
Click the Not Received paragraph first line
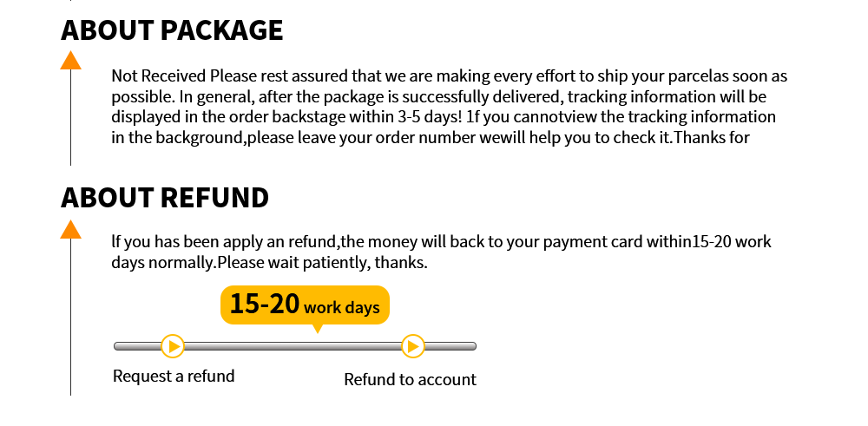(x=450, y=75)
